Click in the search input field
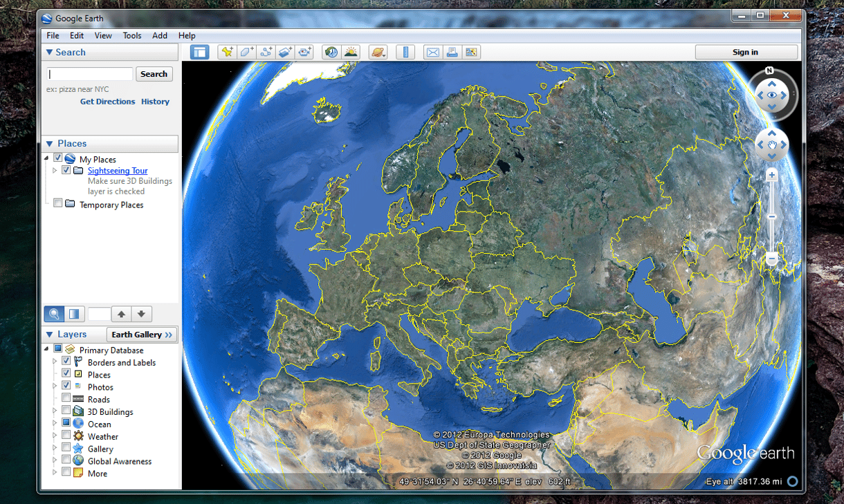844x504 pixels. [x=90, y=74]
